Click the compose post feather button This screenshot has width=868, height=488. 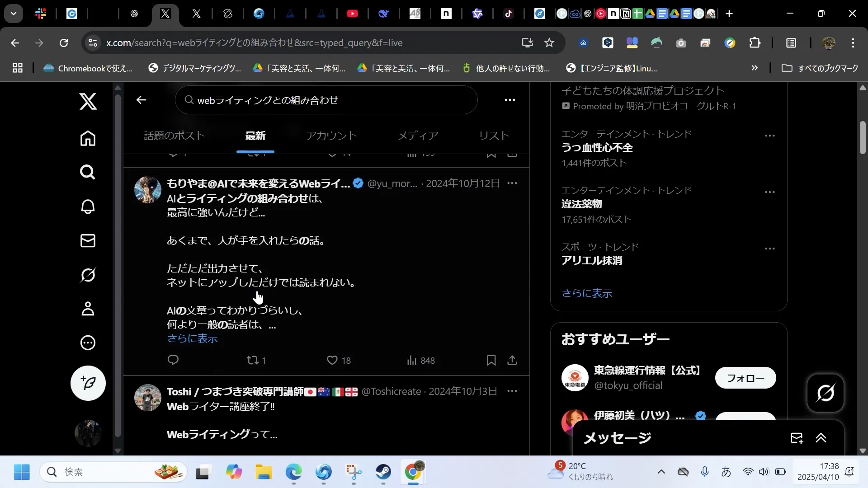88,383
